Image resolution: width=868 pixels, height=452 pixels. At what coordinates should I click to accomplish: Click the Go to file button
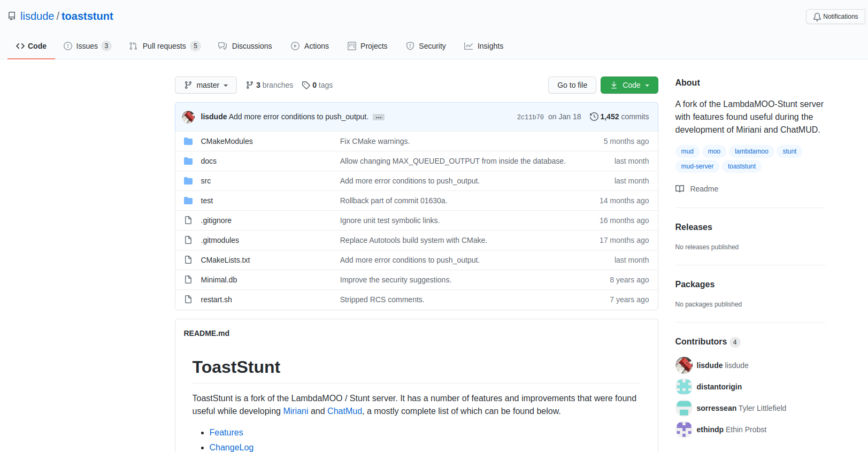click(572, 85)
